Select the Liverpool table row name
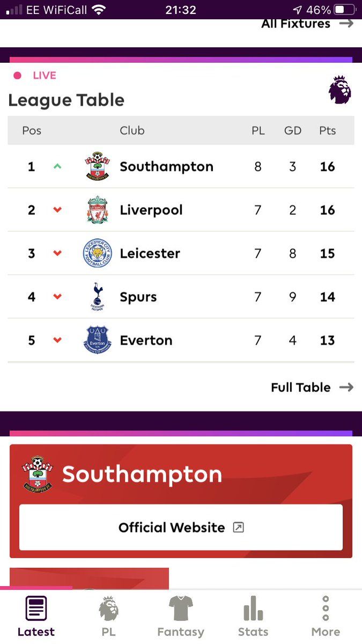Screen dimensions: 362x644 [x=151, y=210]
